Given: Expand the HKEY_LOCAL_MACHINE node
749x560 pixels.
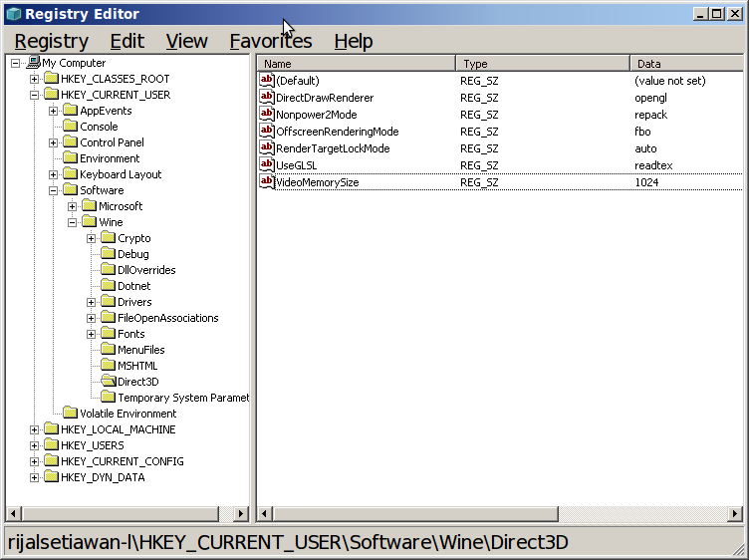Looking at the screenshot, I should [35, 429].
